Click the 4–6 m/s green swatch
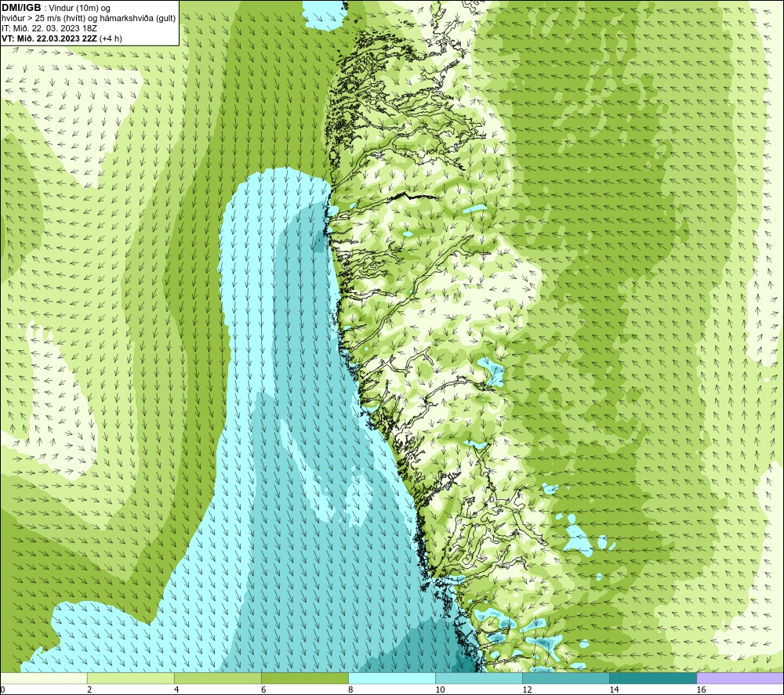Viewport: 784px width, 695px height. [218, 679]
